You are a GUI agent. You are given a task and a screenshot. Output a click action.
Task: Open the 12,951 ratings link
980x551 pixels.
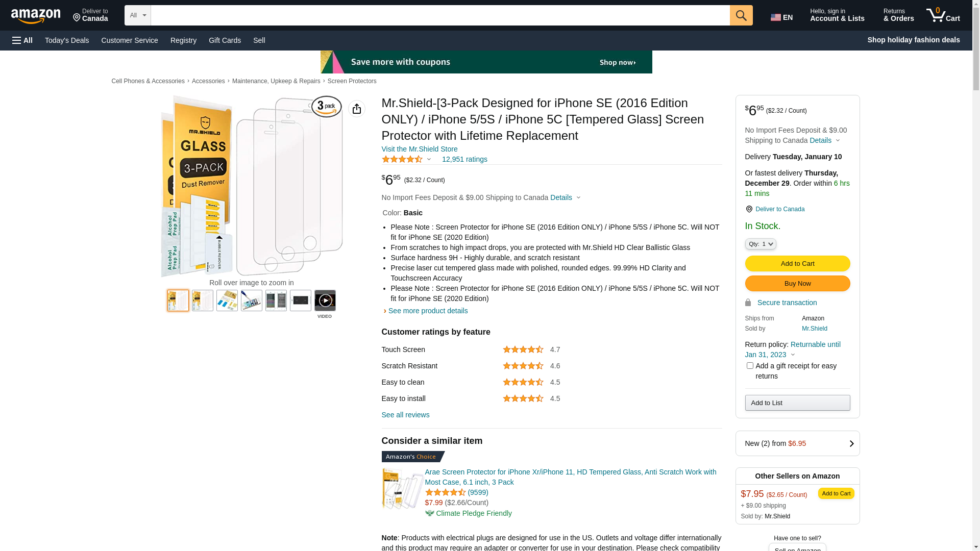pyautogui.click(x=464, y=159)
